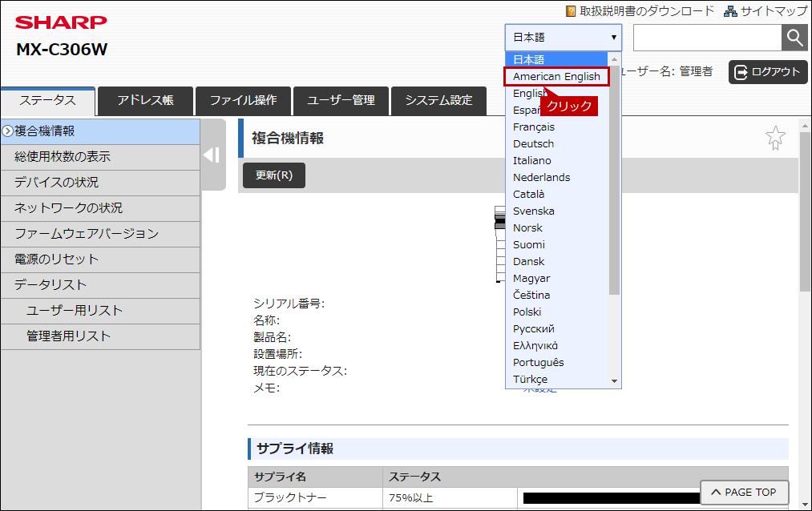Open the アドレス帳 tab
This screenshot has height=511, width=812.
coord(146,101)
